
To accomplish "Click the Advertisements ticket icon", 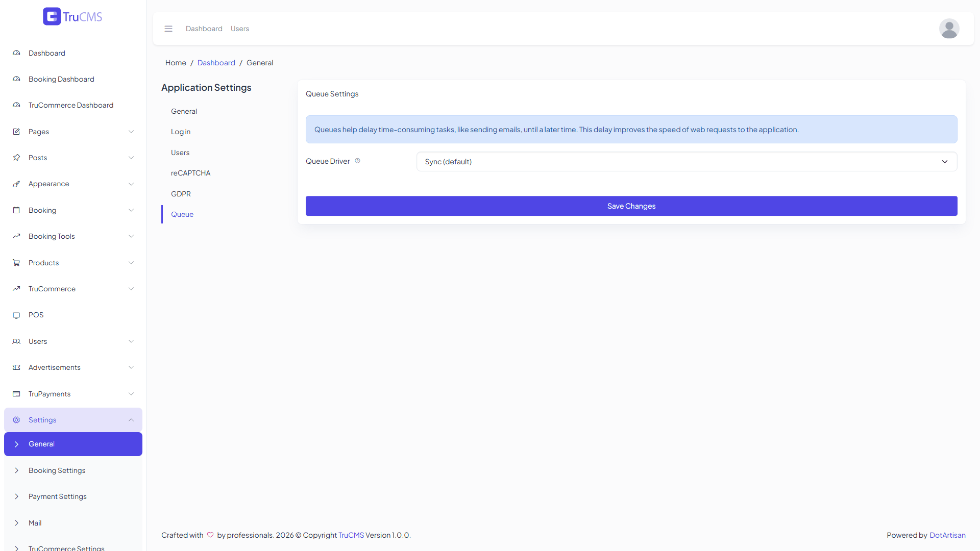I will point(16,367).
